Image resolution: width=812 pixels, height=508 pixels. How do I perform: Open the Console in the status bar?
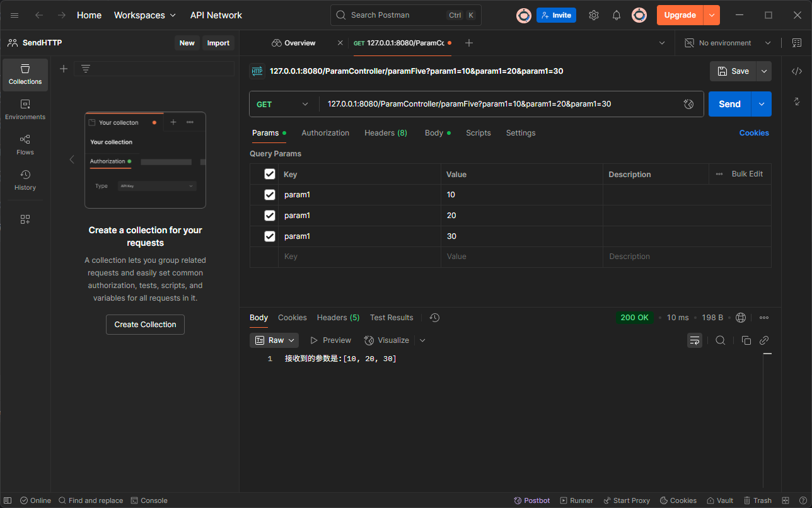pos(149,500)
